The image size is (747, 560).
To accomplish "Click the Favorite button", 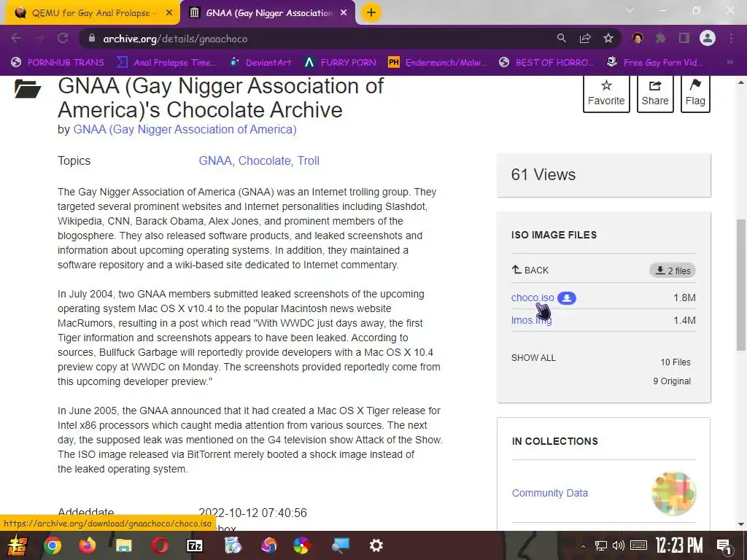I will click(x=606, y=93).
